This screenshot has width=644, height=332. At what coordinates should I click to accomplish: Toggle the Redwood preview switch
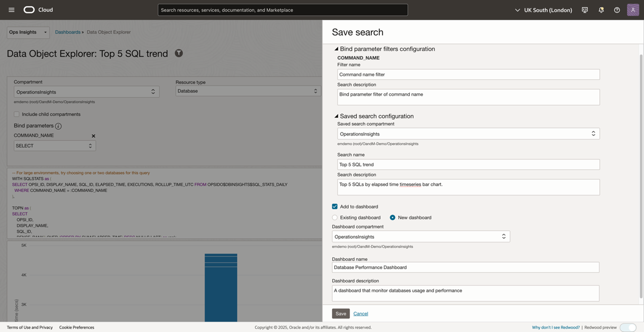pyautogui.click(x=628, y=327)
